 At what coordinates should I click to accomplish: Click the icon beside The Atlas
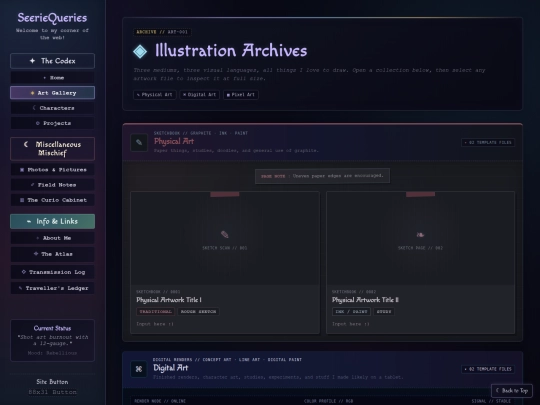[36, 254]
